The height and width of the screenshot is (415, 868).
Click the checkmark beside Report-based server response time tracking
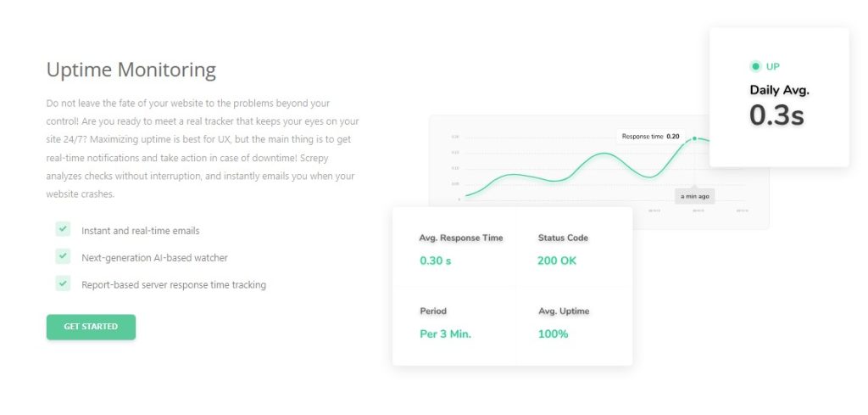[x=63, y=283]
